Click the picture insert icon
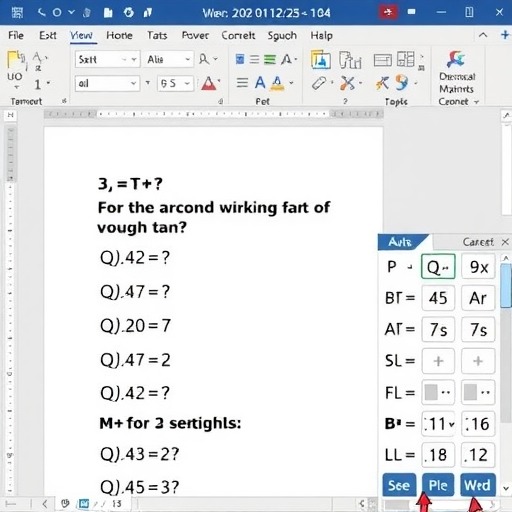512x512 pixels. pos(321,60)
